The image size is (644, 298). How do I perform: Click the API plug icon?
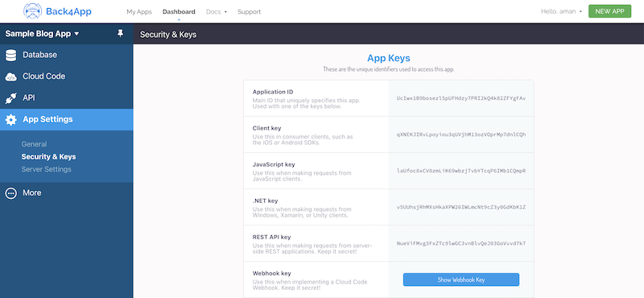click(x=10, y=98)
